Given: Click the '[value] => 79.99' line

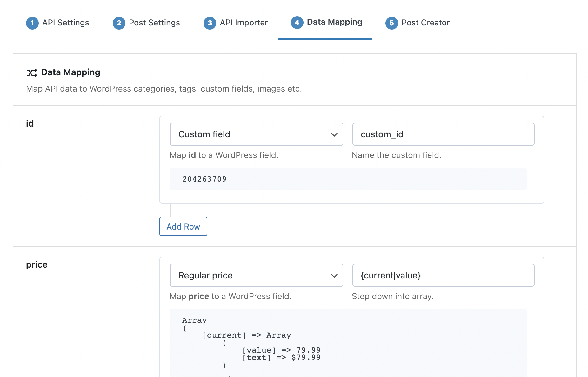Looking at the screenshot, I should point(281,350).
